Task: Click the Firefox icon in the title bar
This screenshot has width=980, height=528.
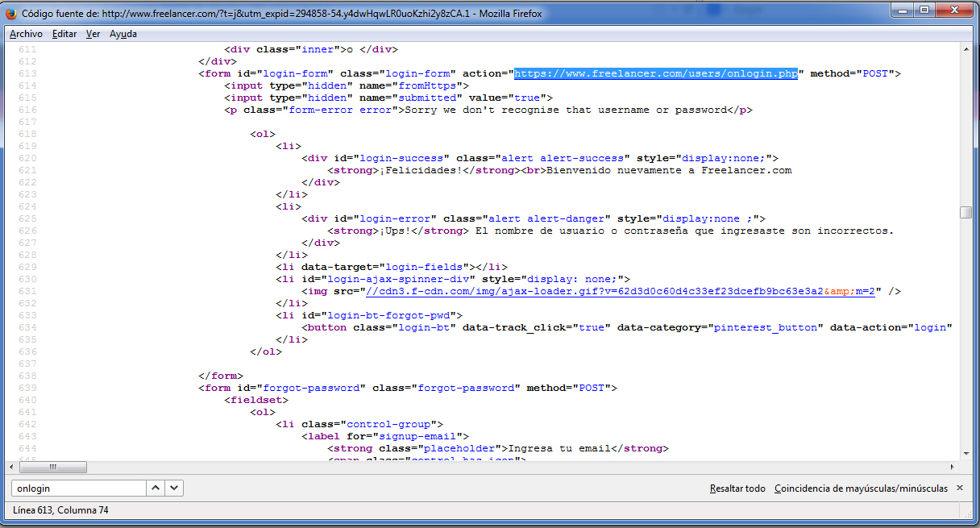Action: (12, 14)
